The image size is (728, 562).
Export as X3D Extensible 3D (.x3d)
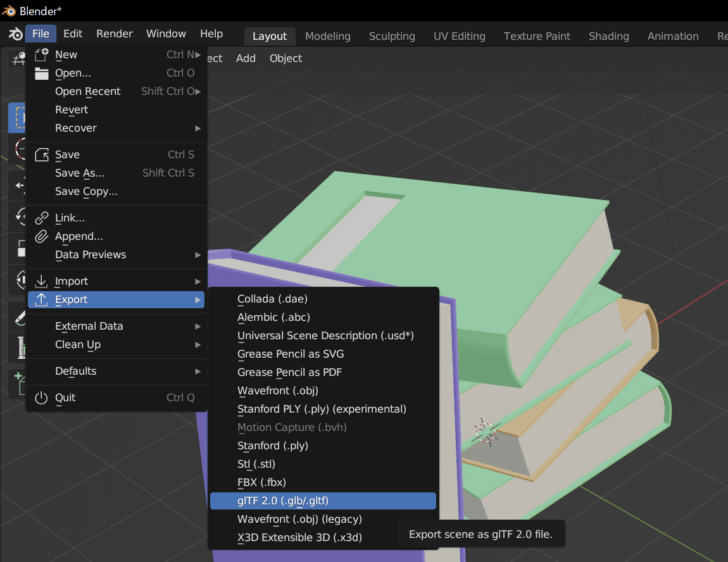click(323, 537)
